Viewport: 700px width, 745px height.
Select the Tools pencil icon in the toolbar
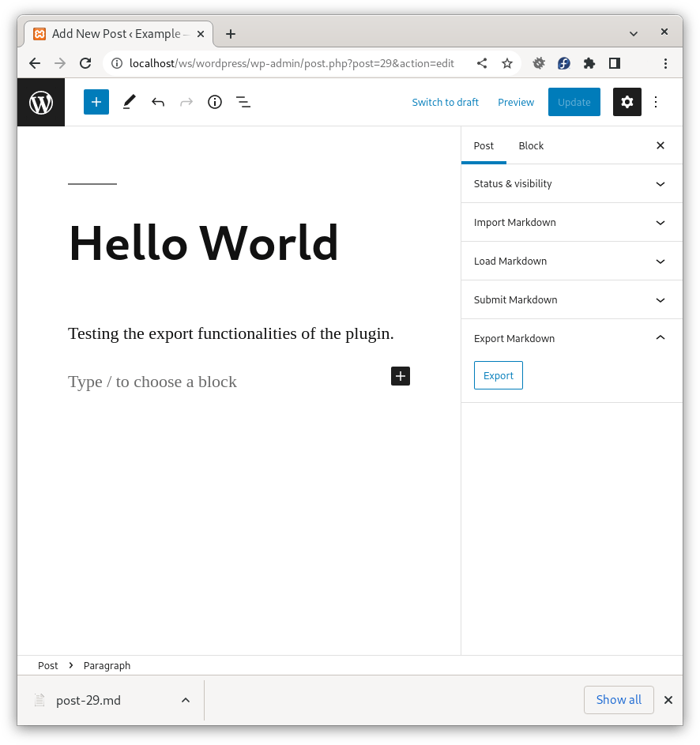[x=129, y=102]
